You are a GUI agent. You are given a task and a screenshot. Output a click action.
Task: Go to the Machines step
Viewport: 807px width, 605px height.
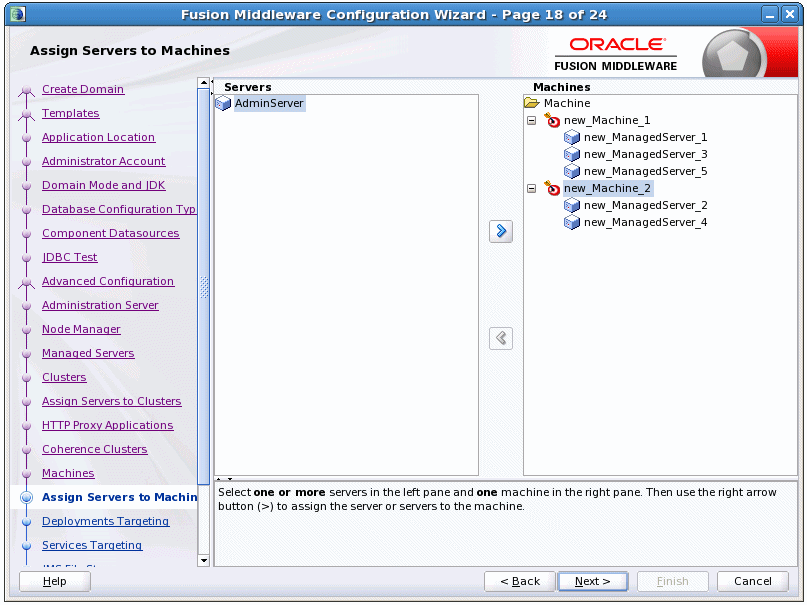pos(68,473)
